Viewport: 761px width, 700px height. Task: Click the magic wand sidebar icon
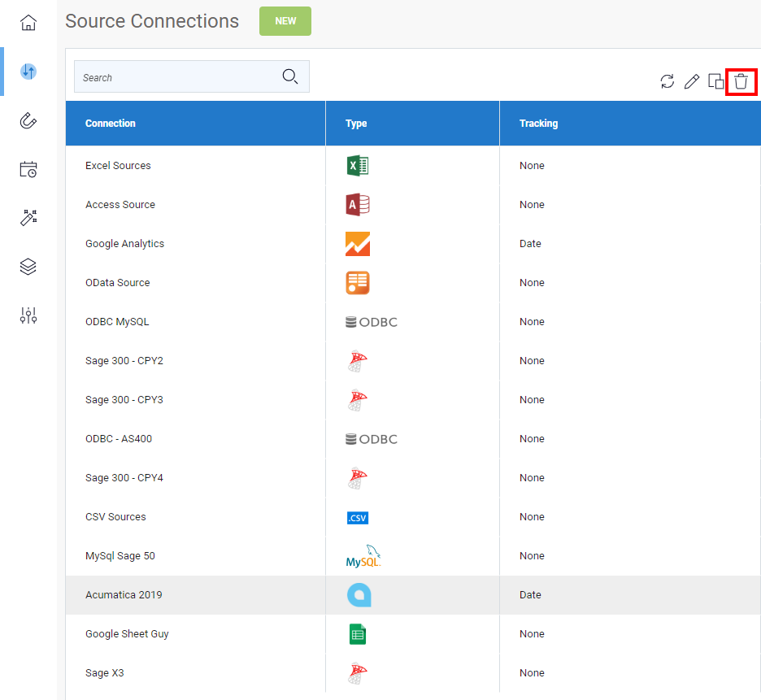click(x=28, y=218)
